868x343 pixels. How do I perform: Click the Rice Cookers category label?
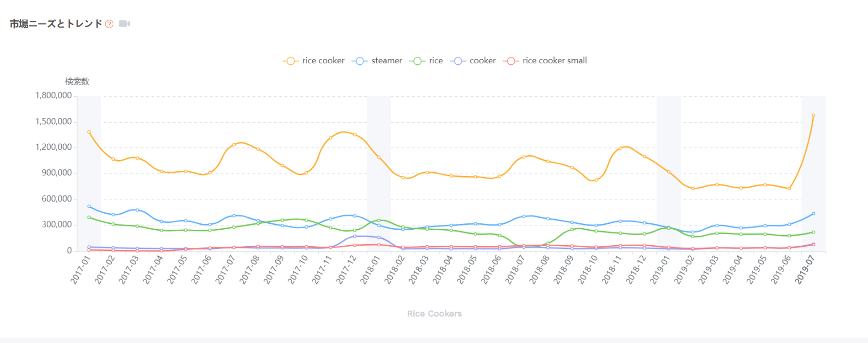[434, 314]
